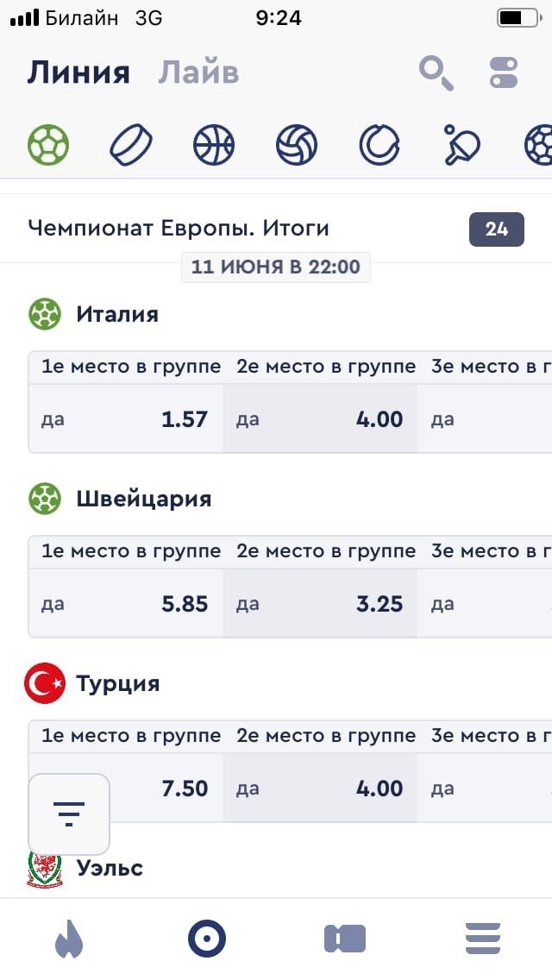Open the toggle-switches settings icon

point(504,72)
